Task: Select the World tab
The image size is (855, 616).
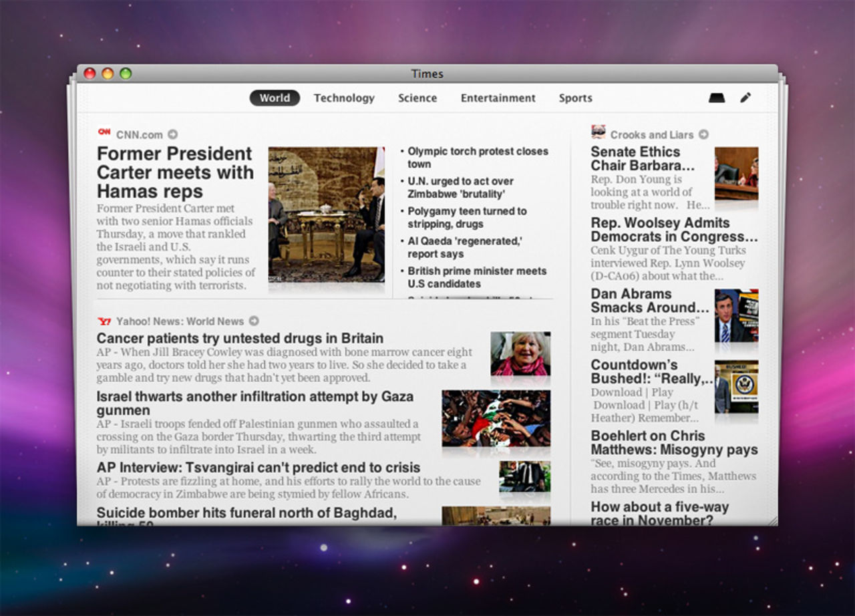Action: (275, 98)
